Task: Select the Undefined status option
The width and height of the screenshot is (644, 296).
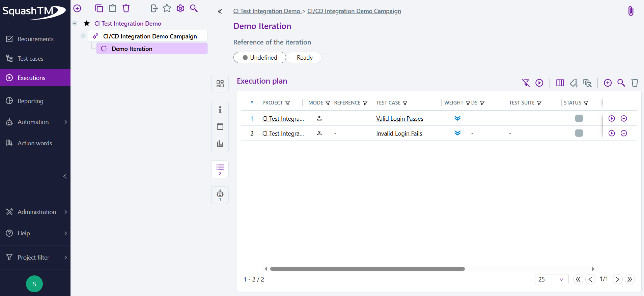Action: point(260,58)
